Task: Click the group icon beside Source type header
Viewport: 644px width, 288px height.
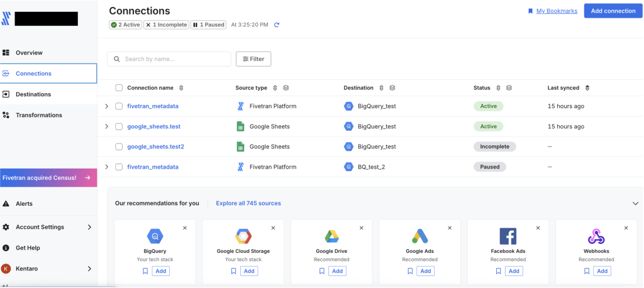Action: coord(286,88)
